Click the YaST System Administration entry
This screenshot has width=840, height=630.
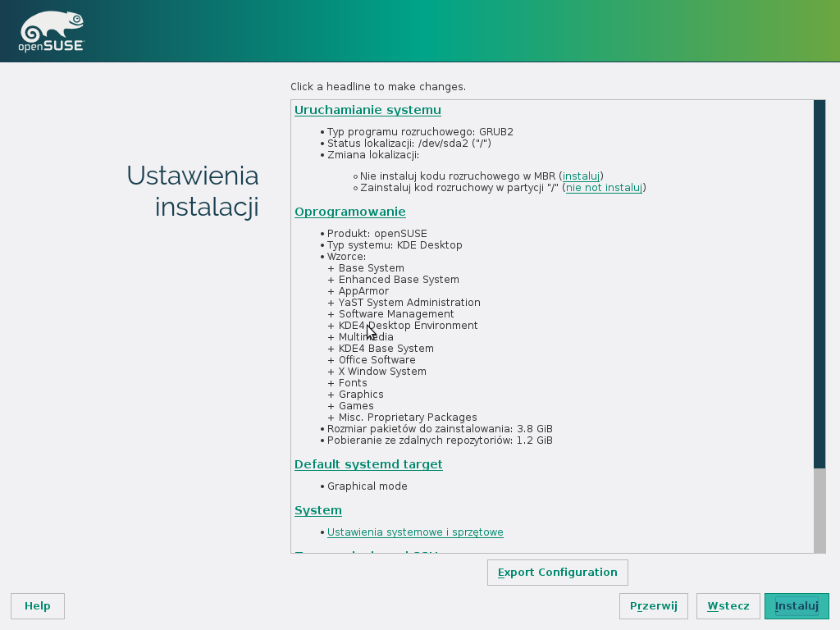[409, 303]
